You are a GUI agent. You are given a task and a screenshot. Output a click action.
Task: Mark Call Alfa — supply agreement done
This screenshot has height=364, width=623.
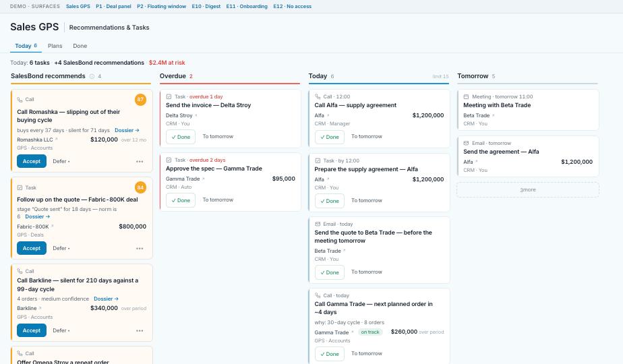pos(330,137)
